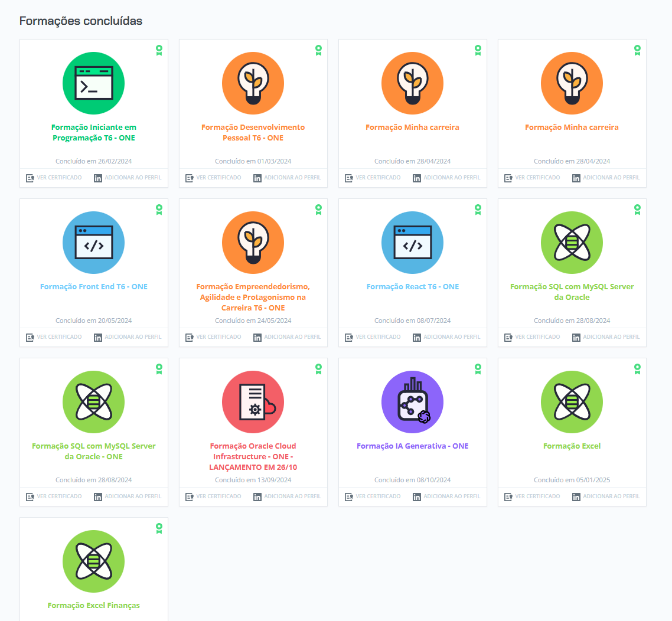View certificate for Formação Excel concluded 05/01/2025
This screenshot has width=672, height=621.
pyautogui.click(x=532, y=496)
